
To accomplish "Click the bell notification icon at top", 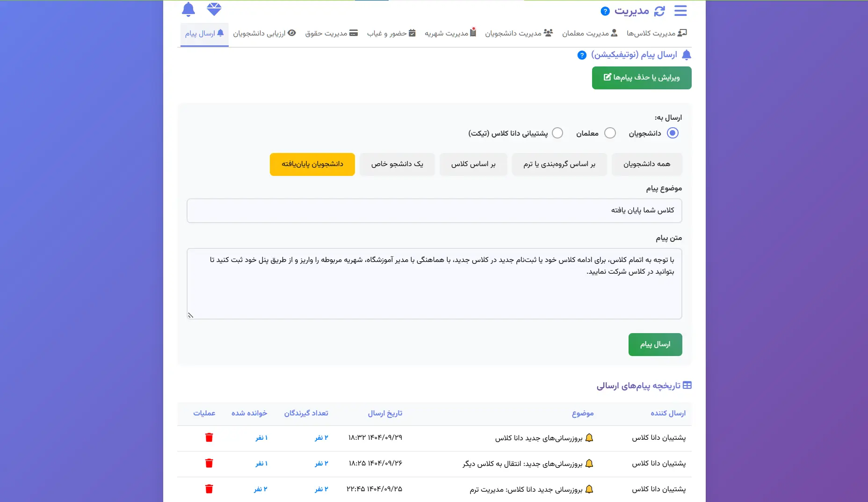I will tap(188, 9).
